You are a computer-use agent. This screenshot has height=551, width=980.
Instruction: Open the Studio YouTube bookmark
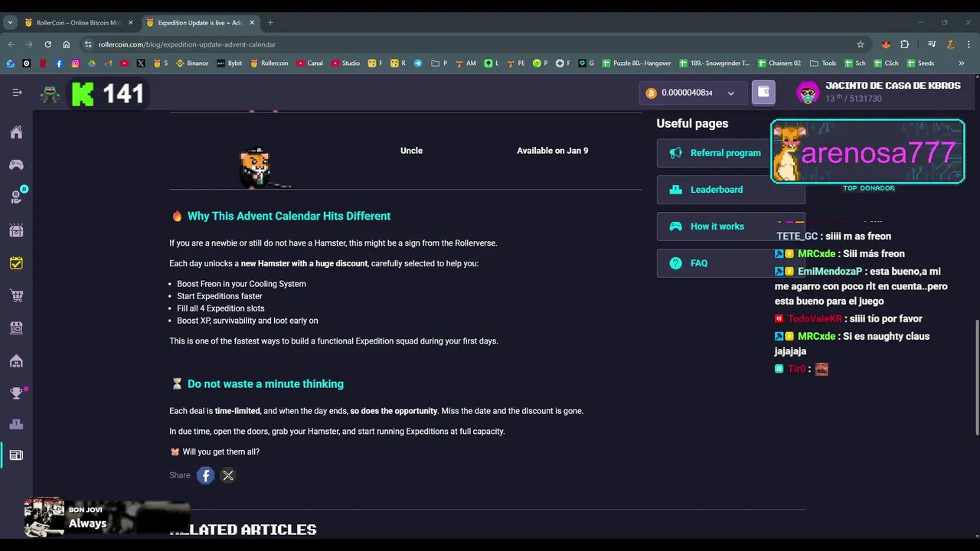(x=346, y=63)
